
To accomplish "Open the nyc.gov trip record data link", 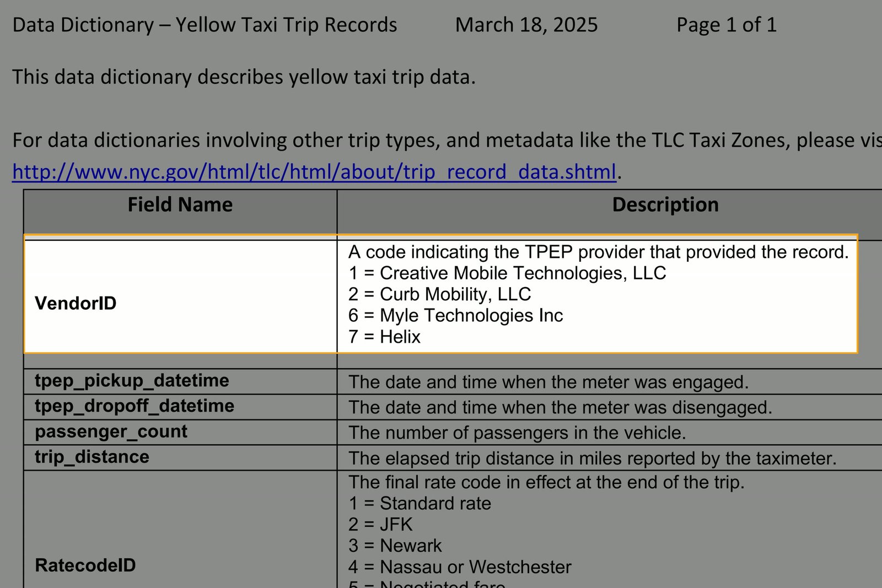I will click(x=314, y=172).
